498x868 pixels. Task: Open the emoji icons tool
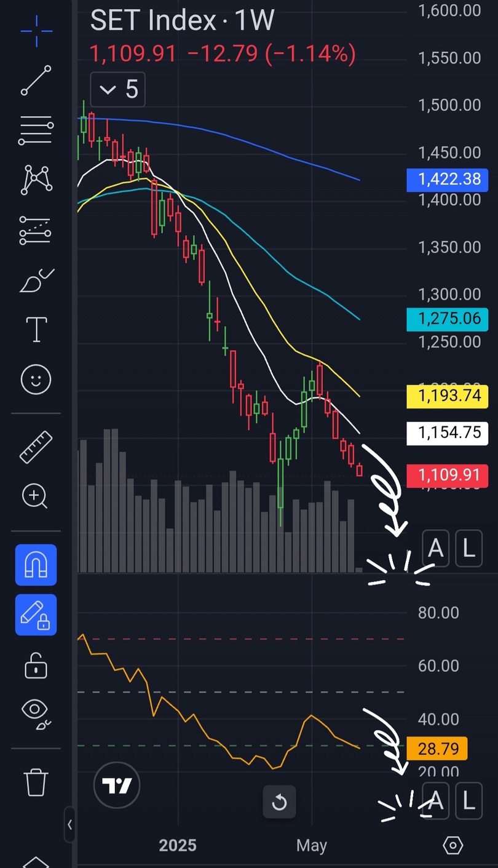coord(36,379)
